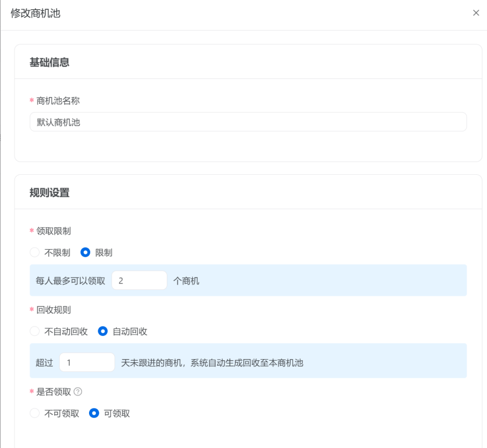Select the 不限制 radio option

(35, 252)
